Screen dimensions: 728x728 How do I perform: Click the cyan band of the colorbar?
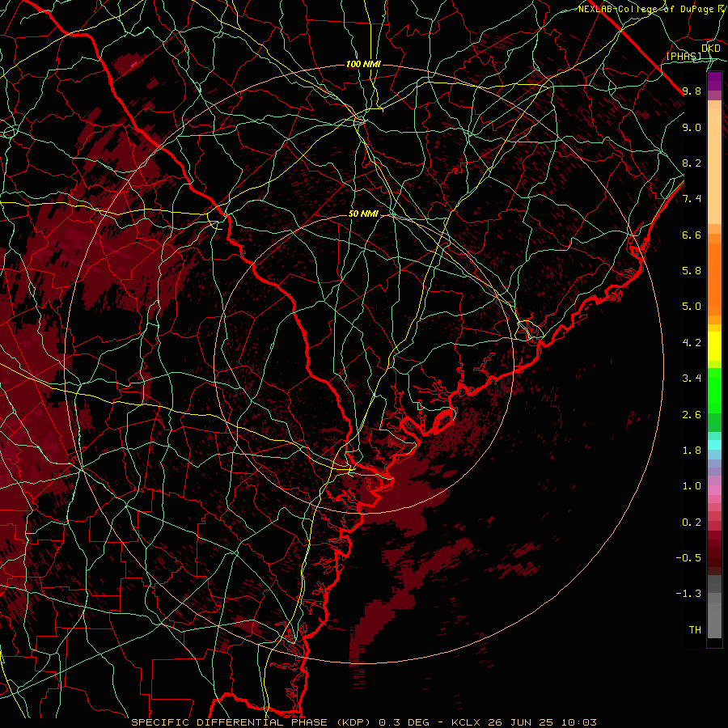coord(714,444)
